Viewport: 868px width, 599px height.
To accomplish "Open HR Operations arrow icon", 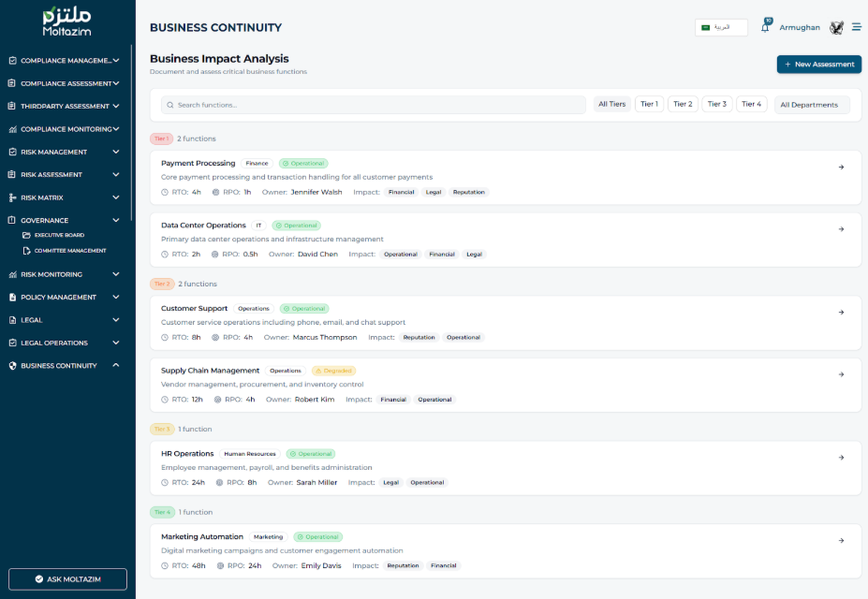I will pos(841,458).
